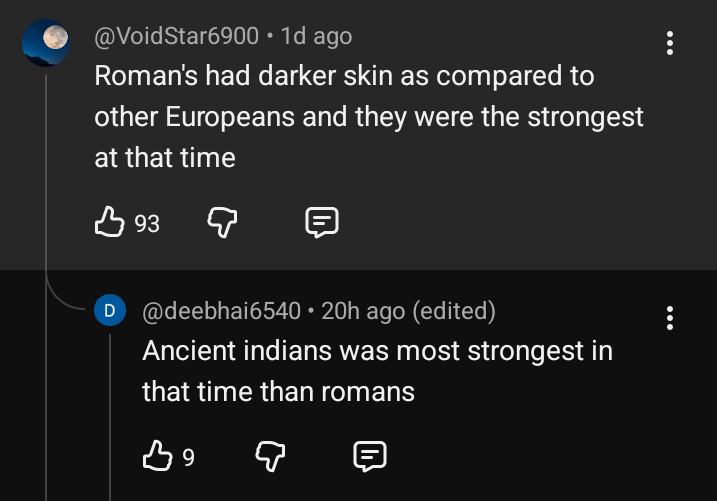This screenshot has width=717, height=501.
Task: Open VoidStar6900's moon profile picture
Action: (x=46, y=42)
